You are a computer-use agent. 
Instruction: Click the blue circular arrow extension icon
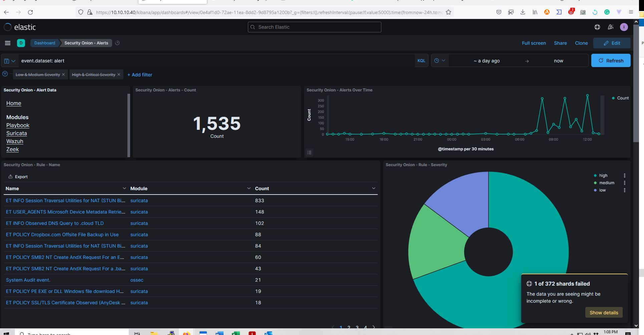(595, 12)
